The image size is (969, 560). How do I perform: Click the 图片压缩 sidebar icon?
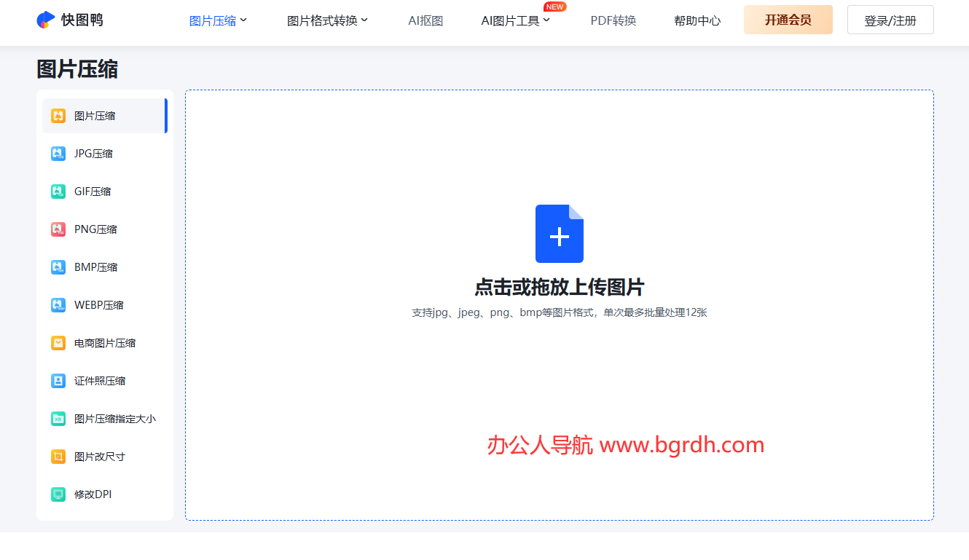58,116
